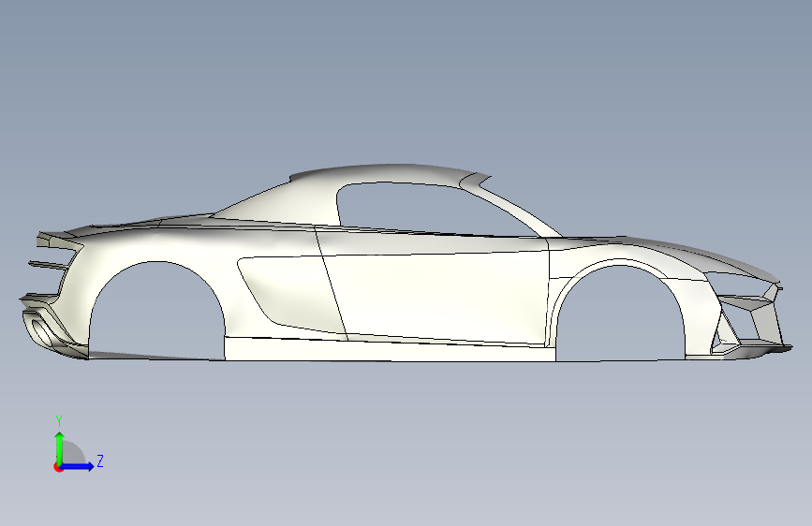Select the rear exhaust outlet oval

pyautogui.click(x=41, y=331)
